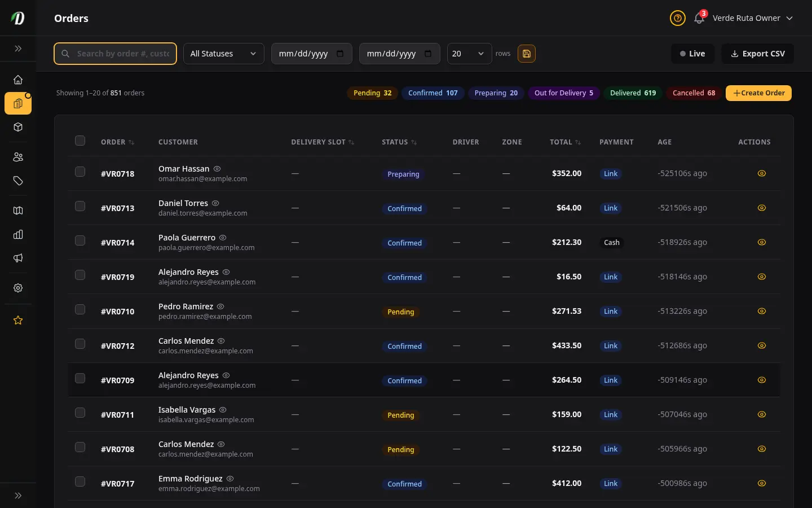Sort by the DELIVERY SLOT column header
812x508 pixels.
tap(323, 142)
